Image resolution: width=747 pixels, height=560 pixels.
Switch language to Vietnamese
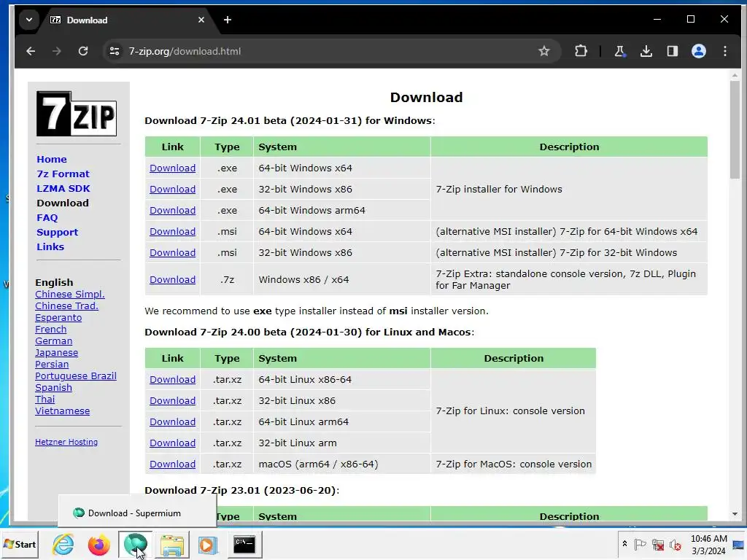coord(62,411)
